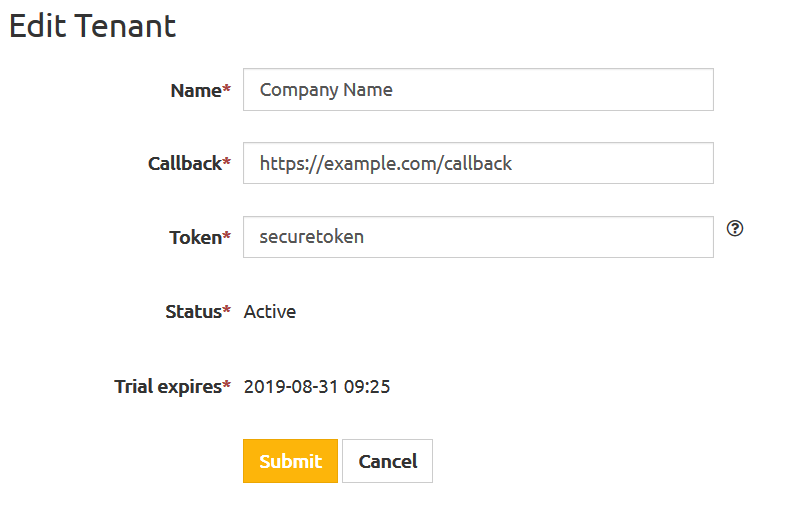Screen dimensions: 803x521
Task: Select the Token input box
Action: tap(478, 237)
